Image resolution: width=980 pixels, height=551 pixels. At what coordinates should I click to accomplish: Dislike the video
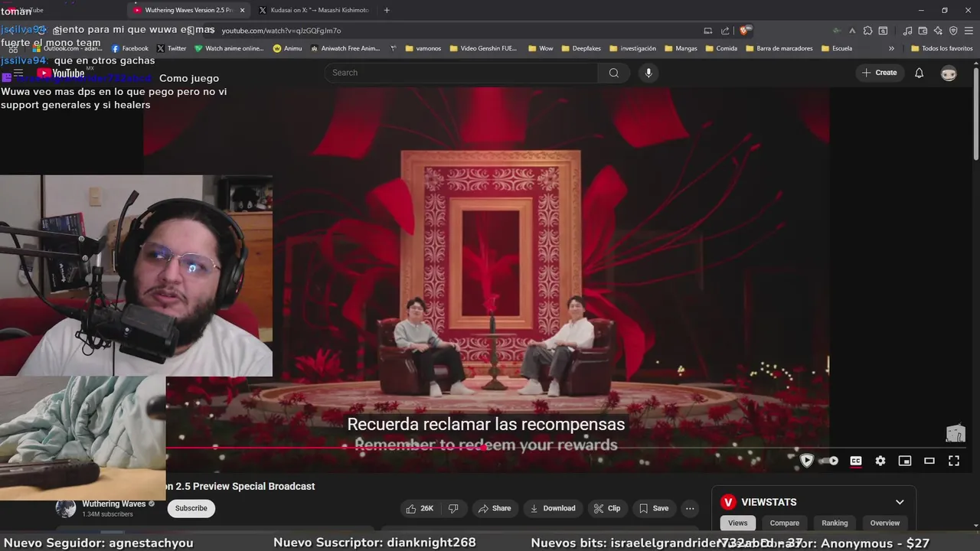pos(453,508)
